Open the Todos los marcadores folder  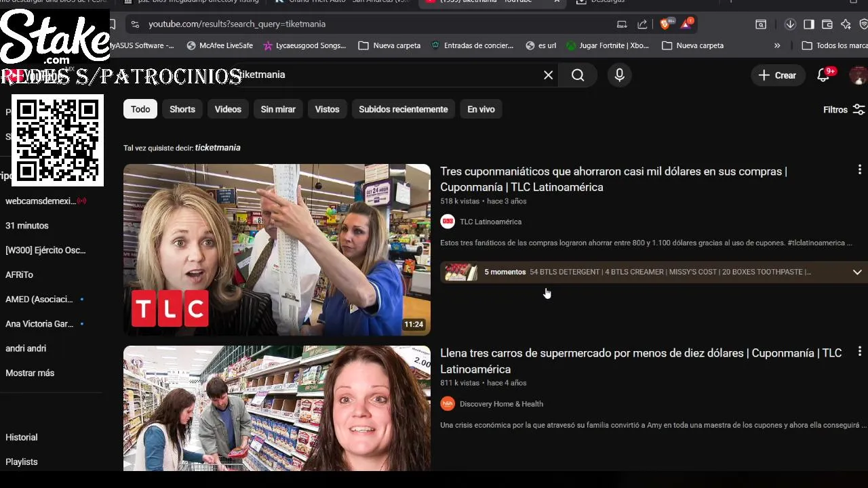[835, 45]
